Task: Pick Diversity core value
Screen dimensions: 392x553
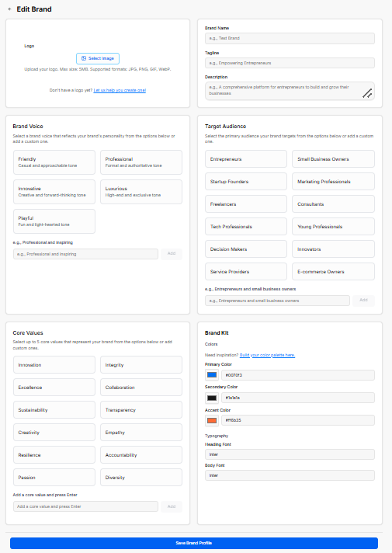Action: (x=141, y=478)
